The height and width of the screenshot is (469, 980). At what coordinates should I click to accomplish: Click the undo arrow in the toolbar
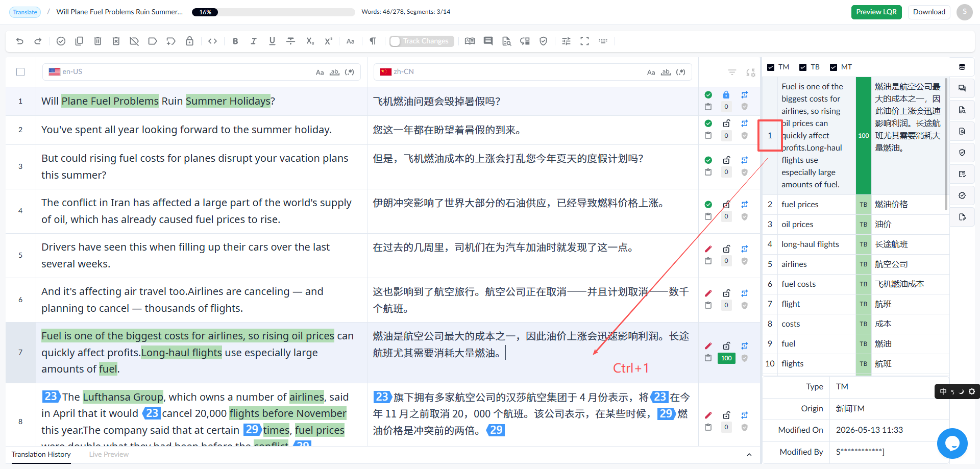coord(19,41)
